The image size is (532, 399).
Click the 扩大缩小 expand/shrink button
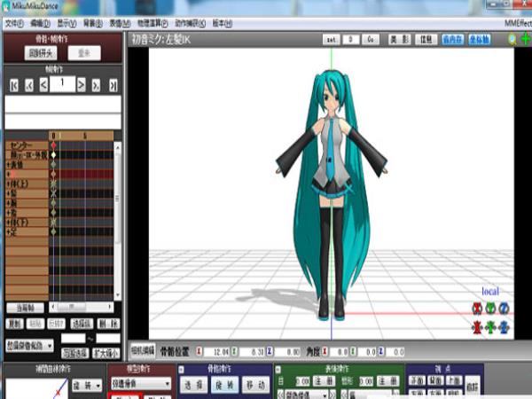106,353
